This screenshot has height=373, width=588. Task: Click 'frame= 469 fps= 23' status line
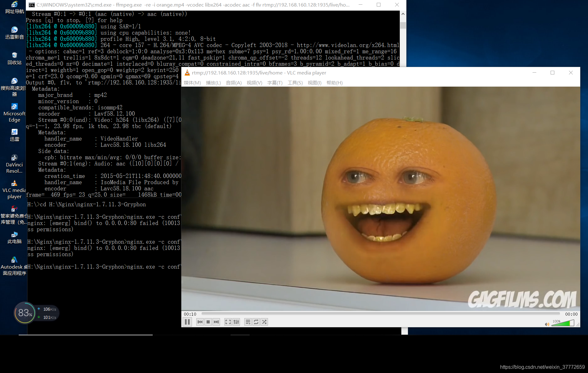coord(103,195)
